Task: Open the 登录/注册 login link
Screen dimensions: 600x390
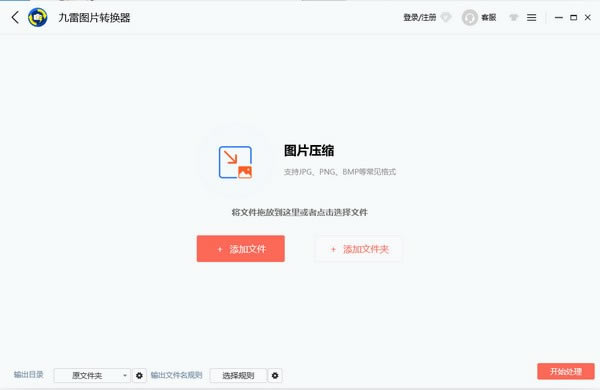Action: (x=420, y=17)
